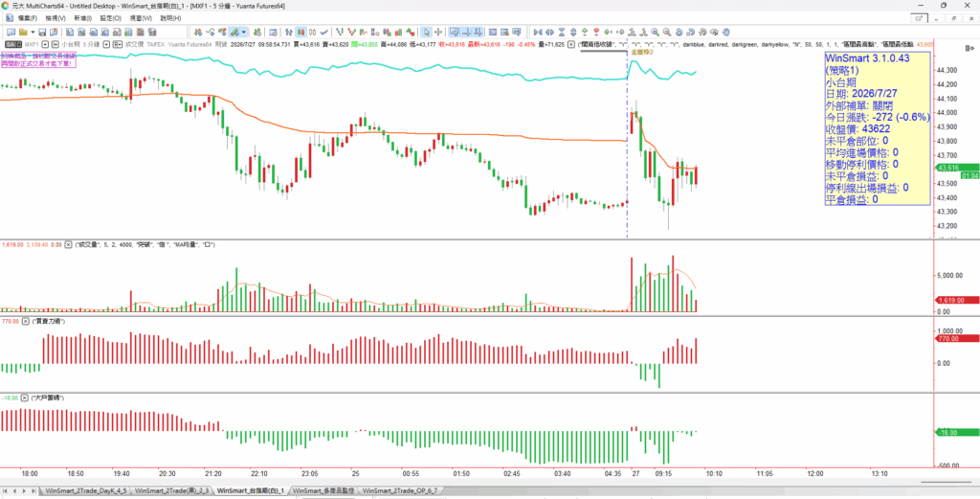Expand the symbol MXF1 dropdown in status line
The height and width of the screenshot is (499, 980).
[46, 44]
